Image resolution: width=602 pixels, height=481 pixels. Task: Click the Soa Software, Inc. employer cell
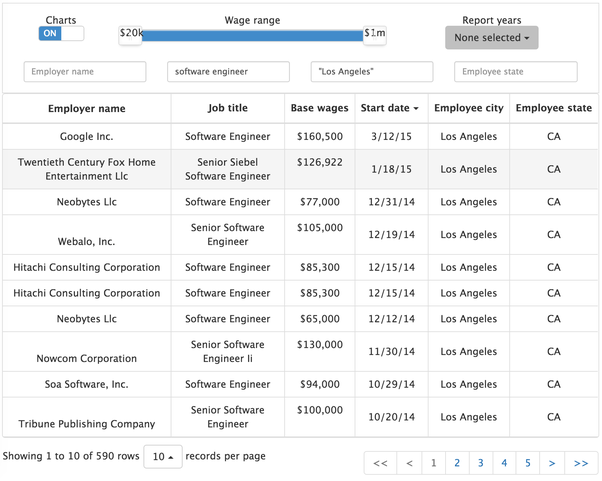point(87,384)
